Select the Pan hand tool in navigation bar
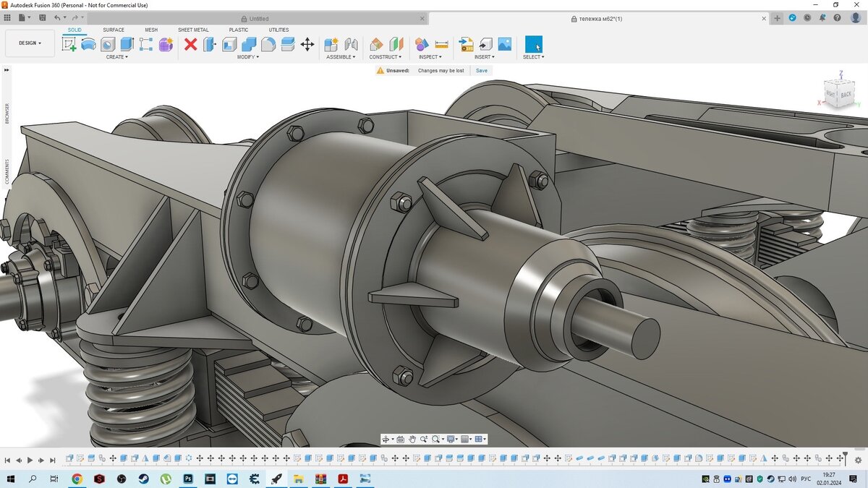Screen dimensions: 868x488 412,439
